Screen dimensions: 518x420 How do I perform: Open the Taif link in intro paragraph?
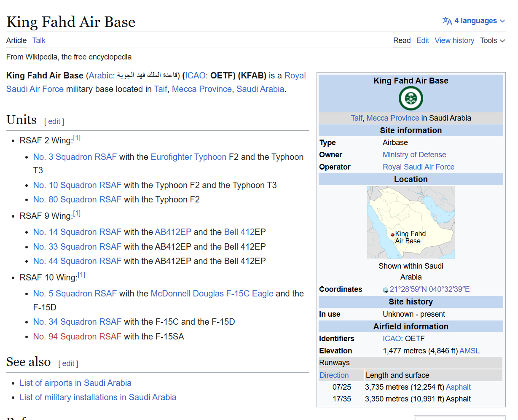161,89
